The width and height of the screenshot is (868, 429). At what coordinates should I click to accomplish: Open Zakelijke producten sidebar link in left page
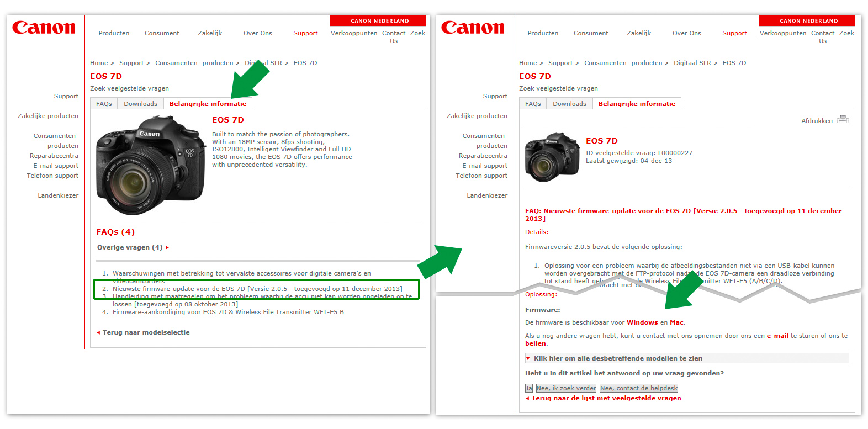pos(48,116)
